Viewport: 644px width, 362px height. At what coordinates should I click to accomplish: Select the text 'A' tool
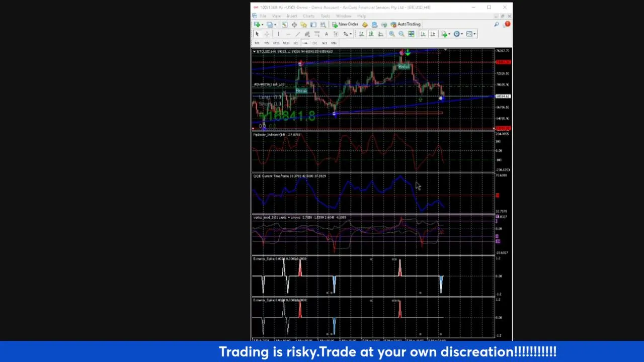coord(326,34)
